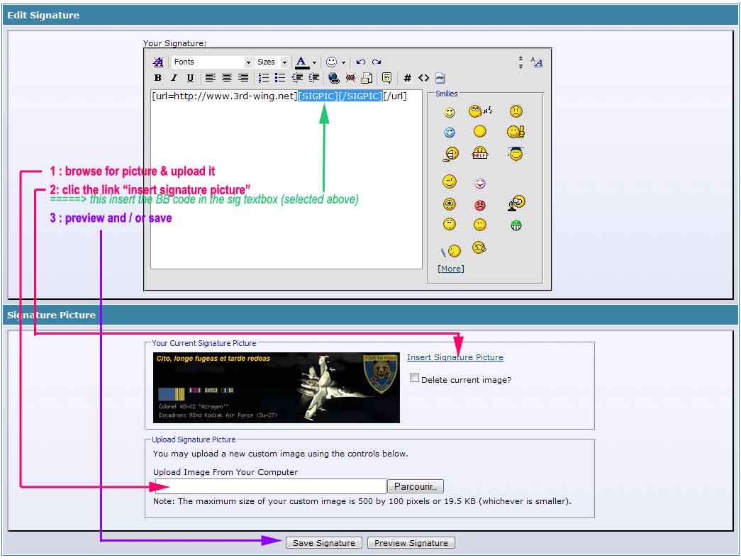Insert the sad frowning smiley
The image size is (741, 560).
click(516, 111)
